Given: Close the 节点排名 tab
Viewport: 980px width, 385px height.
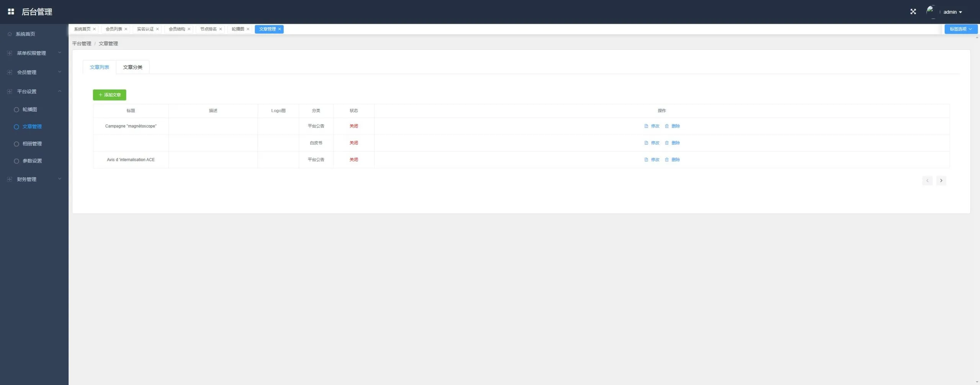Looking at the screenshot, I should 220,29.
